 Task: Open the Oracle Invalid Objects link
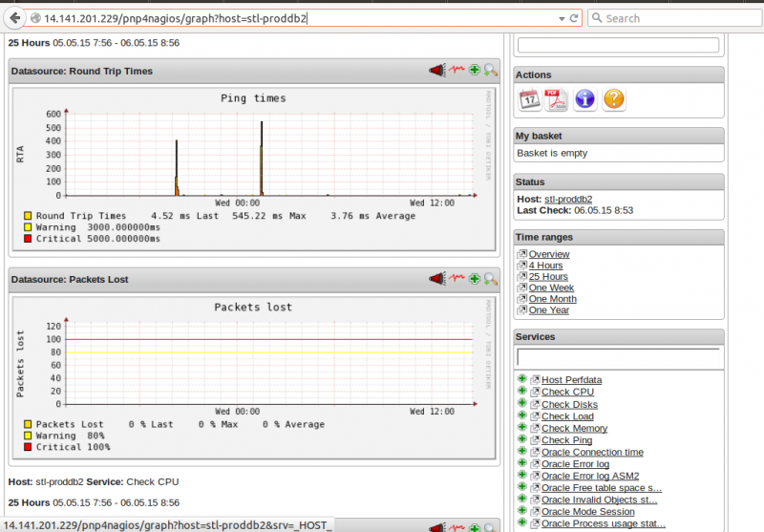point(600,500)
